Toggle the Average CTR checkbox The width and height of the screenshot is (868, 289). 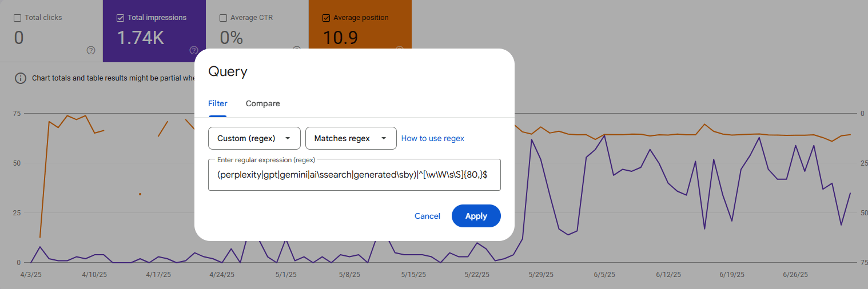(x=223, y=18)
